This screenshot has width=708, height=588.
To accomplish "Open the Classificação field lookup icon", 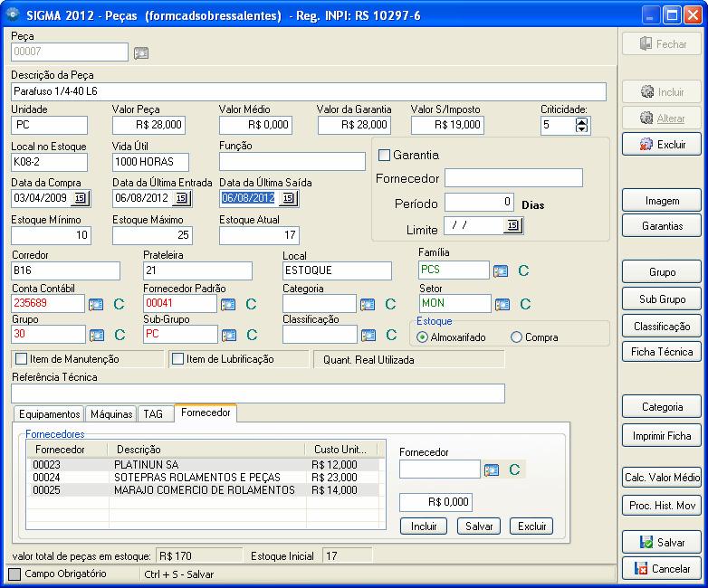I will (368, 335).
